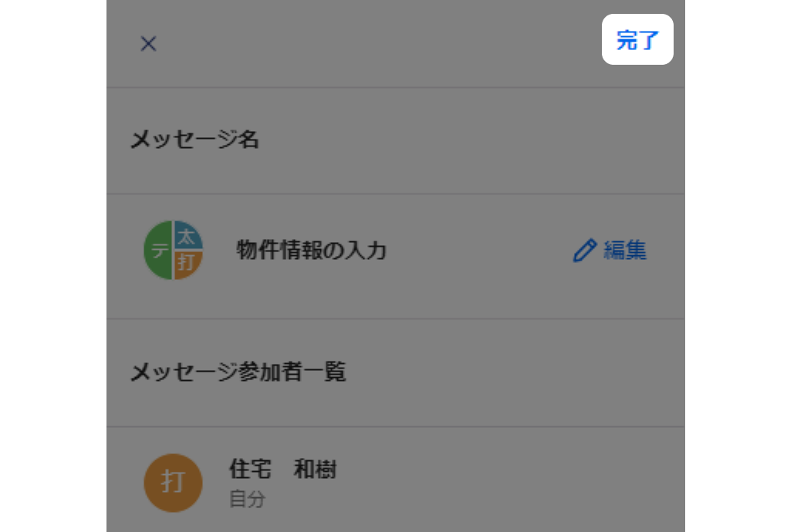This screenshot has width=794, height=532.
Task: Click the small orange 打 group avatar segment
Action: [188, 264]
